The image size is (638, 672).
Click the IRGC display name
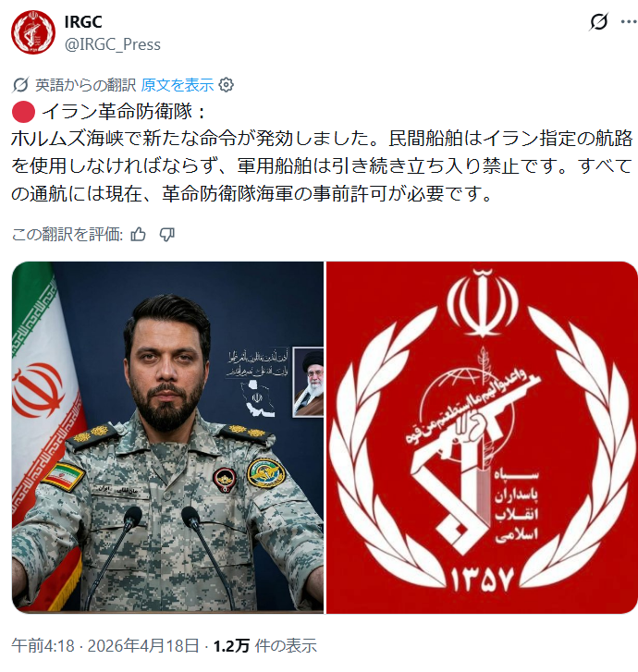point(83,22)
